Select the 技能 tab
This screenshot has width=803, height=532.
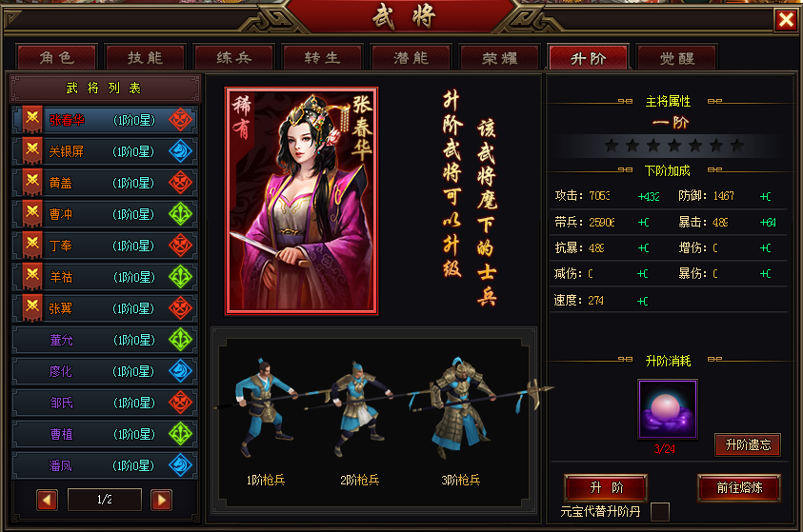[x=145, y=57]
